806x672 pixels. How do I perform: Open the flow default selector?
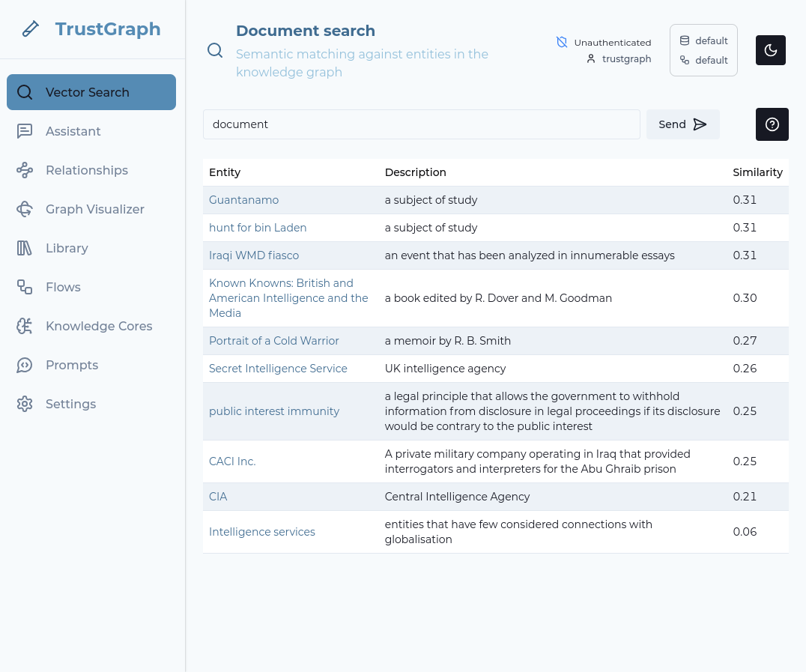[703, 60]
